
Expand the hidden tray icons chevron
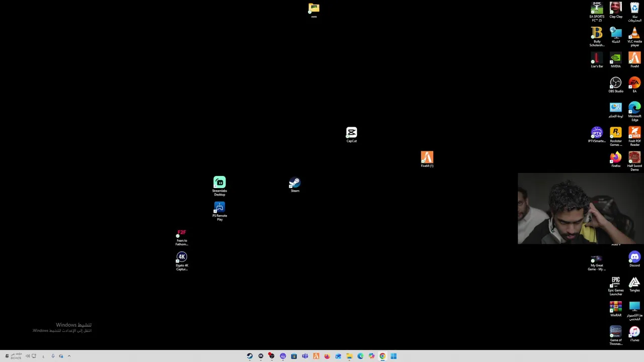tap(69, 356)
